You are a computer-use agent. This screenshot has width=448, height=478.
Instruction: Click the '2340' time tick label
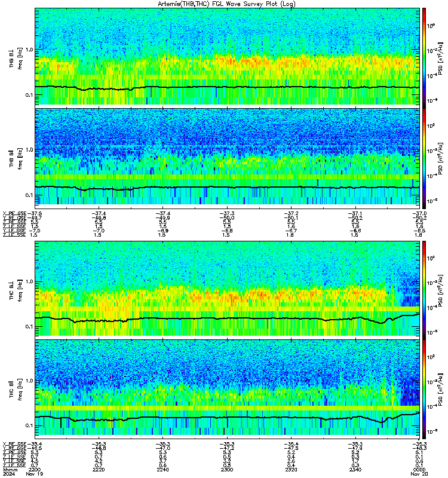pyautogui.click(x=355, y=470)
